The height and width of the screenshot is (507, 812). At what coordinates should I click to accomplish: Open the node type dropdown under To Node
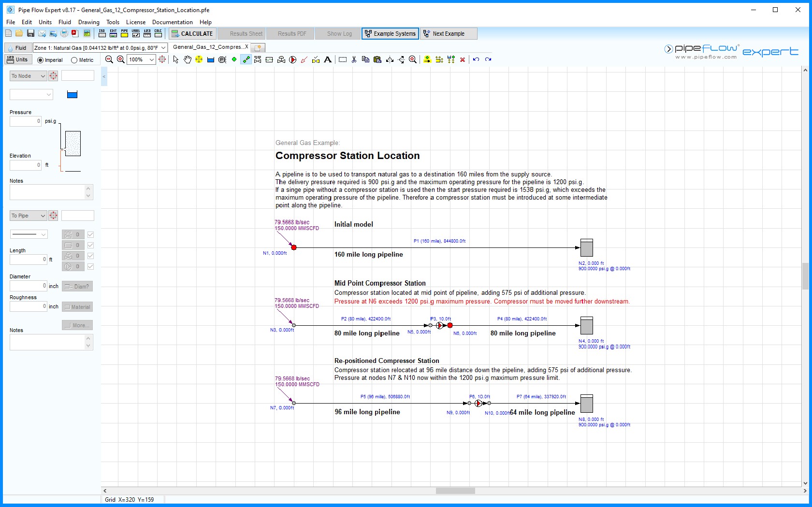pos(31,95)
